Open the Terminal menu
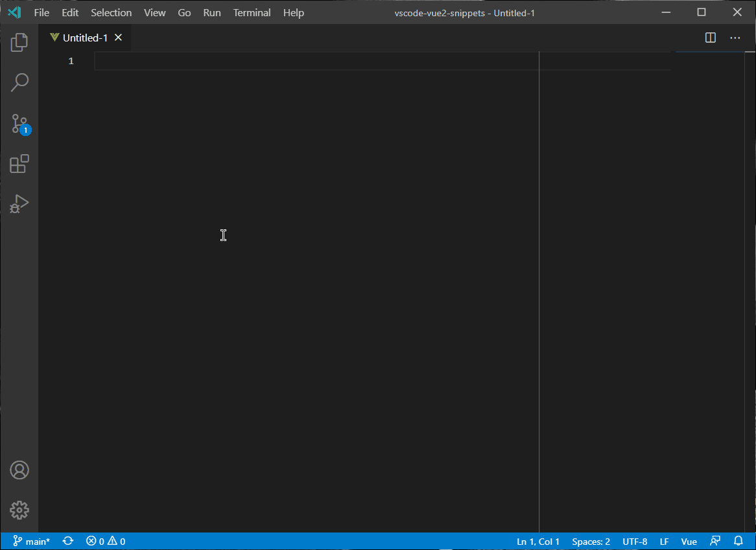The image size is (756, 550). click(252, 13)
